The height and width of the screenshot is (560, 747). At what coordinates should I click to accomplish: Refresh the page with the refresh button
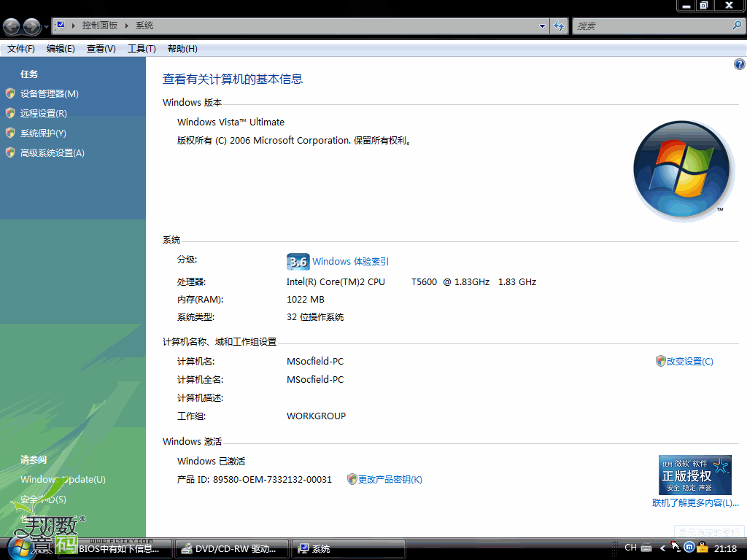pyautogui.click(x=559, y=26)
